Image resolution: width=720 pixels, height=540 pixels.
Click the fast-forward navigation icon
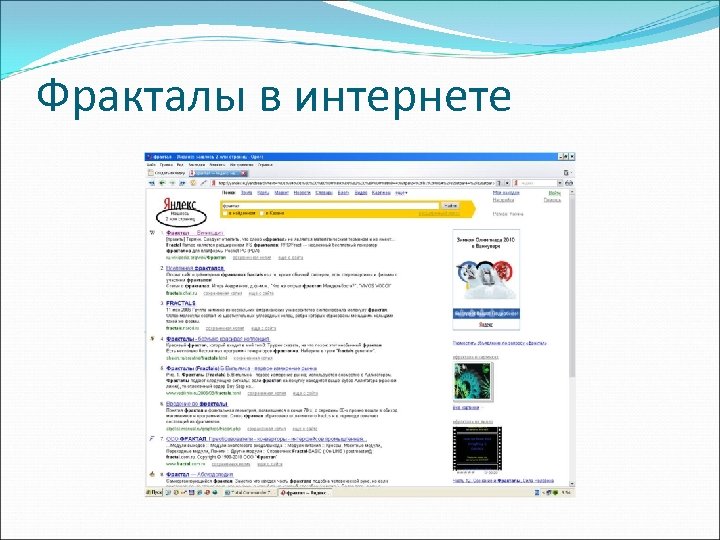[182, 183]
